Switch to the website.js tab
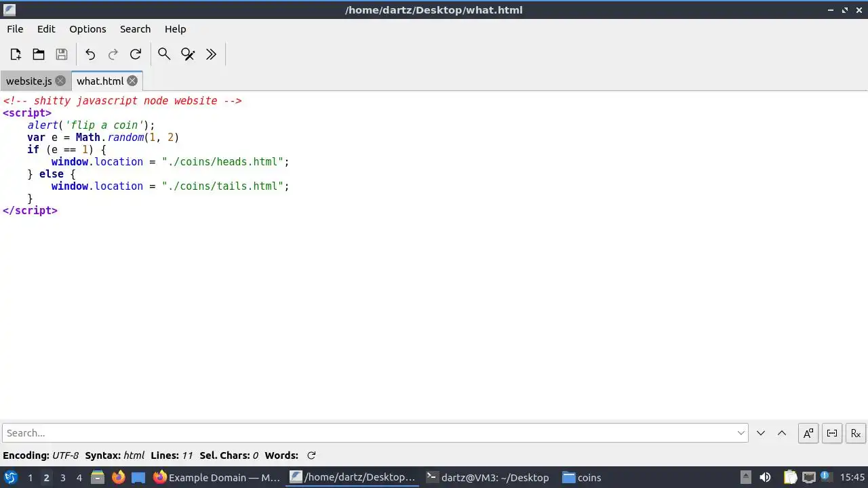 (28, 81)
